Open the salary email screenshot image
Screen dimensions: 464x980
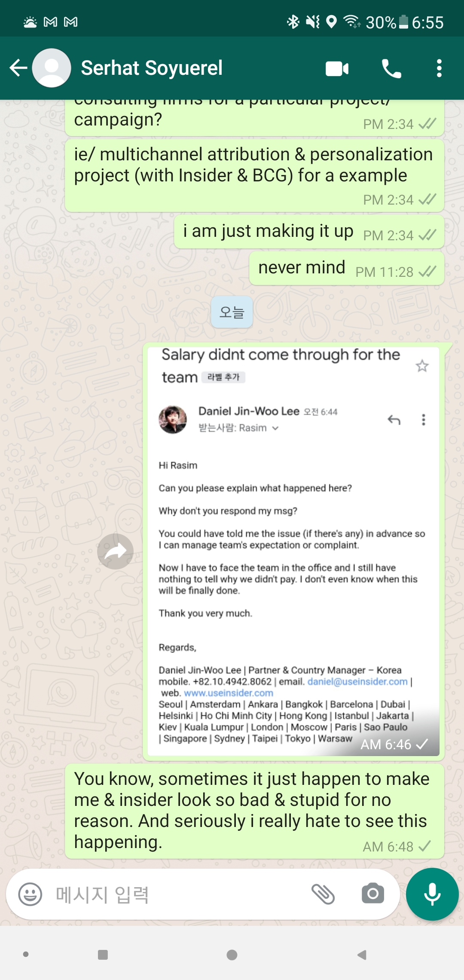(x=293, y=551)
